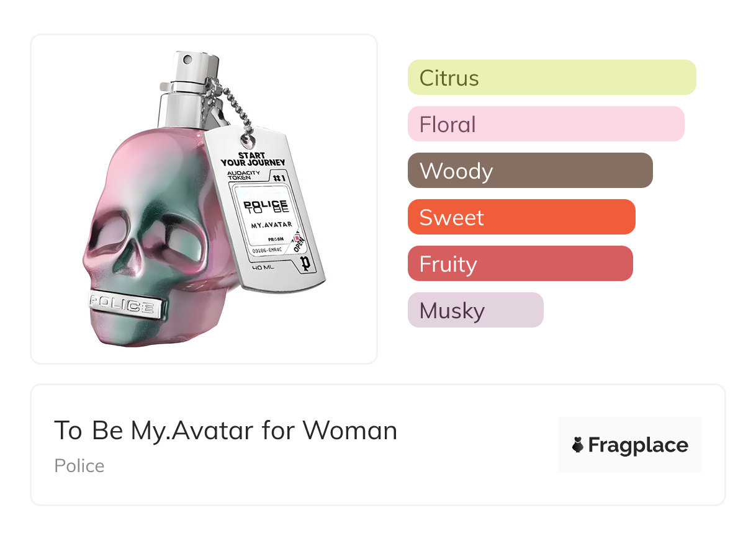The width and height of the screenshot is (756, 536).
Task: Click the Police P emblem on the tag
Action: (x=305, y=263)
